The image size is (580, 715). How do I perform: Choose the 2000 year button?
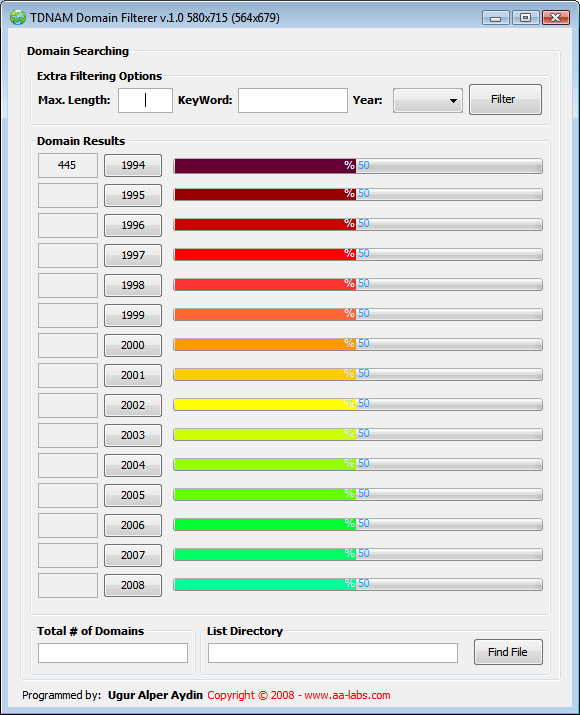click(x=133, y=345)
